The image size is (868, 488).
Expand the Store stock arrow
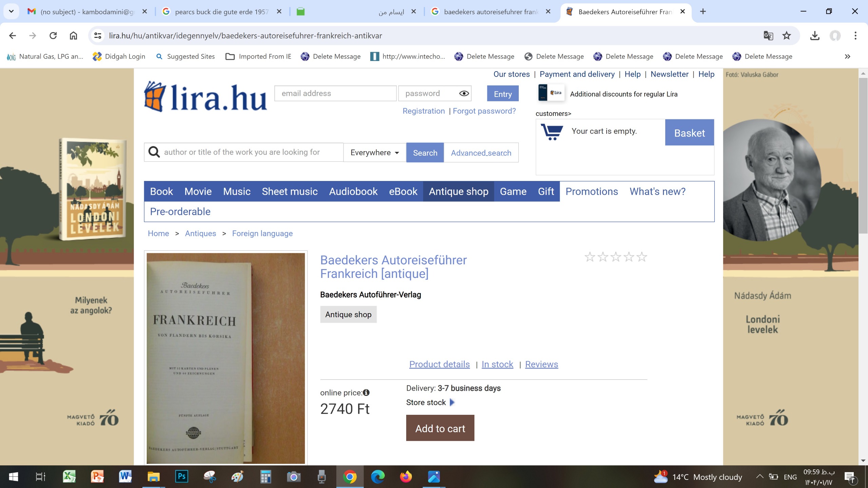pyautogui.click(x=452, y=402)
